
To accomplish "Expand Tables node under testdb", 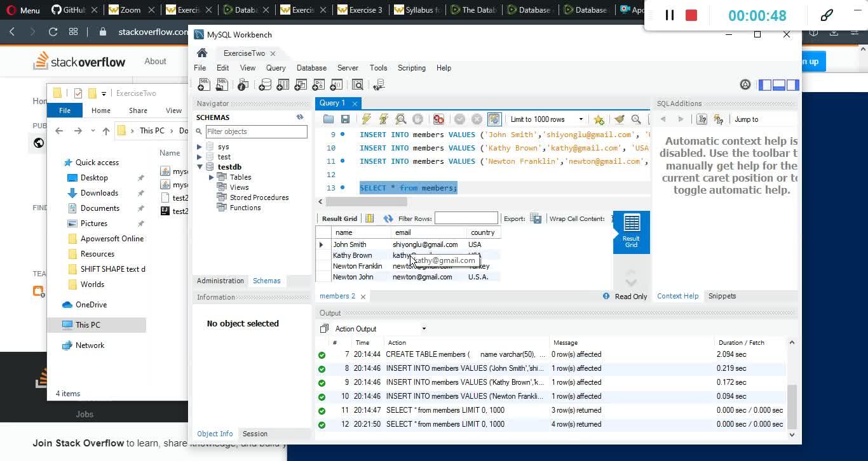I will (x=212, y=177).
